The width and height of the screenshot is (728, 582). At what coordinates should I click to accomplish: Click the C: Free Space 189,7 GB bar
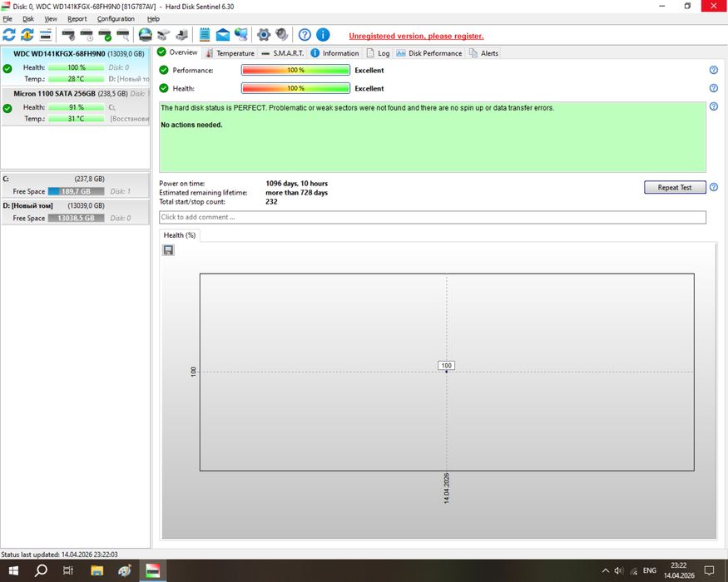[x=77, y=191]
